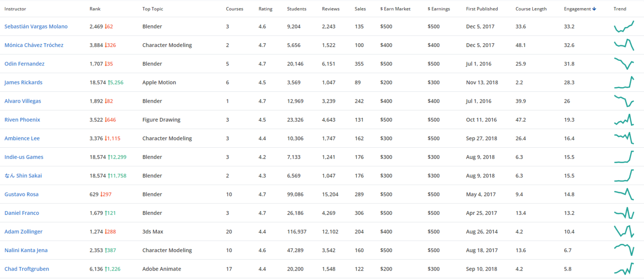The image size is (644, 279).
Task: Click the Engagement sort arrow icon
Action: (595, 9)
